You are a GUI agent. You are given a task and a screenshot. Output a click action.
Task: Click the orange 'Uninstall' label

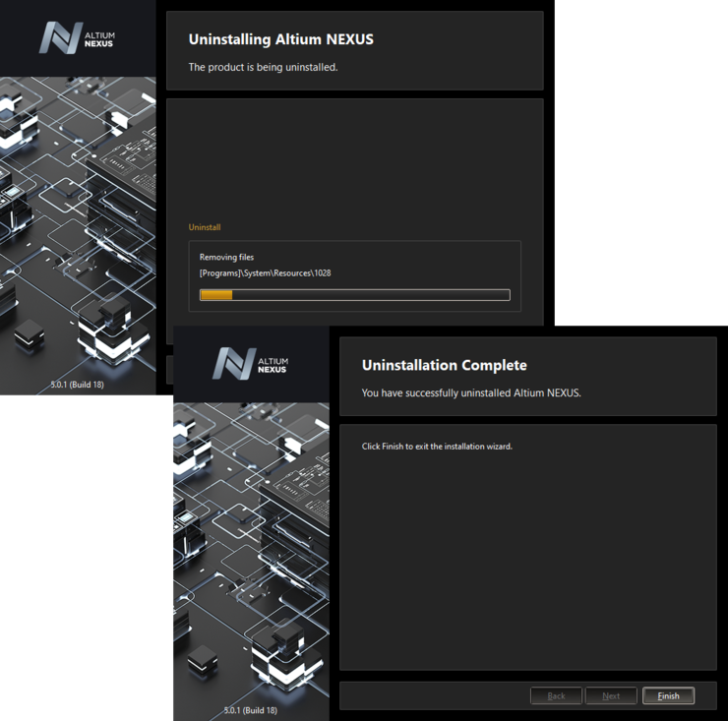point(205,227)
